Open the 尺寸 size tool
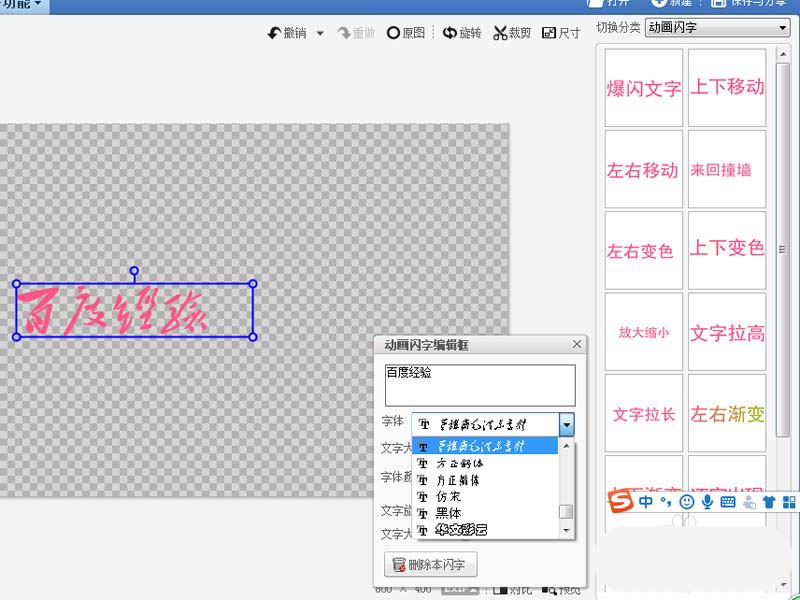The image size is (800, 600). [x=561, y=33]
